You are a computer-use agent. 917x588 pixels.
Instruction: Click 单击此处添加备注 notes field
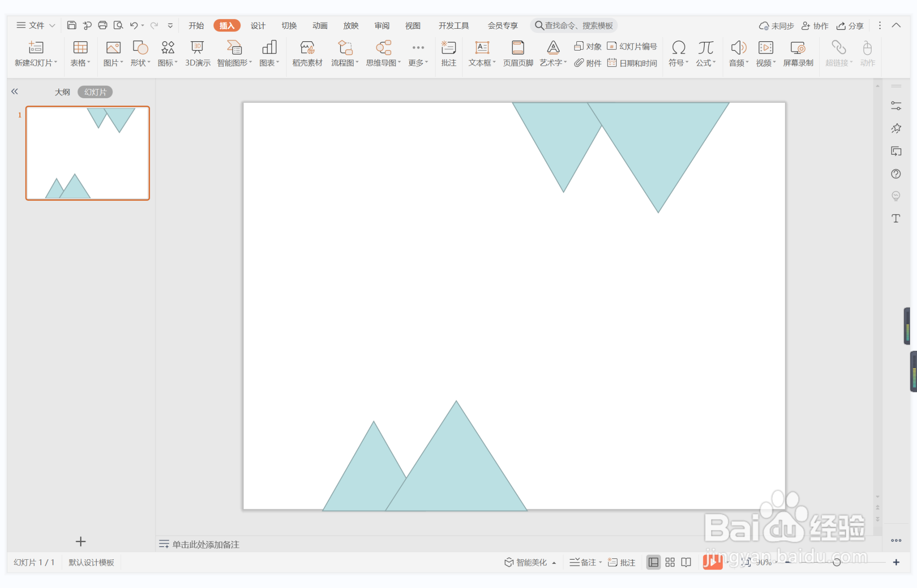(206, 544)
